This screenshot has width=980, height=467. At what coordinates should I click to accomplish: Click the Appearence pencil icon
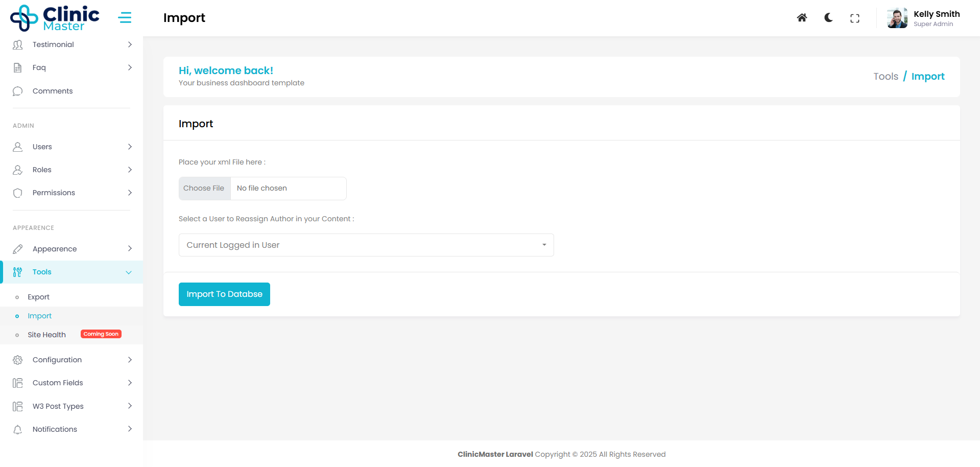tap(18, 249)
